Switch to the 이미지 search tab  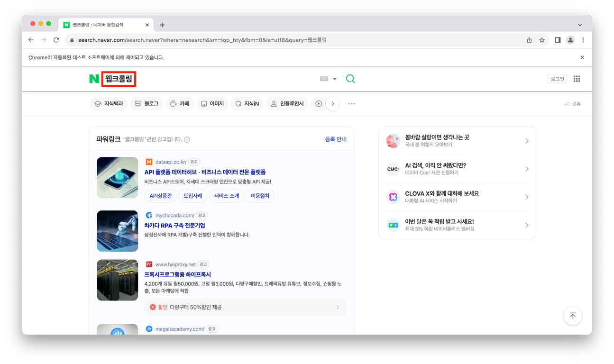(x=212, y=103)
